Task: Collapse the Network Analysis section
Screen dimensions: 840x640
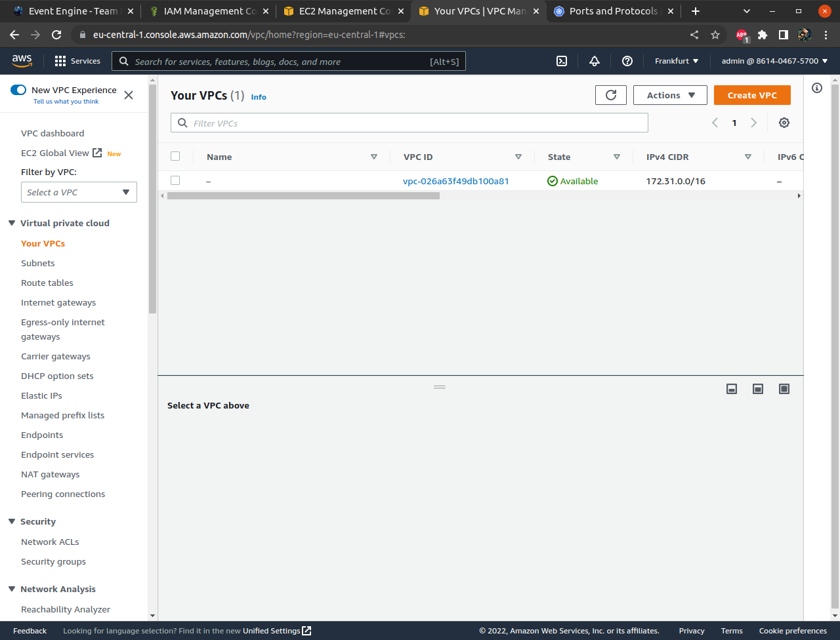Action: tap(12, 589)
